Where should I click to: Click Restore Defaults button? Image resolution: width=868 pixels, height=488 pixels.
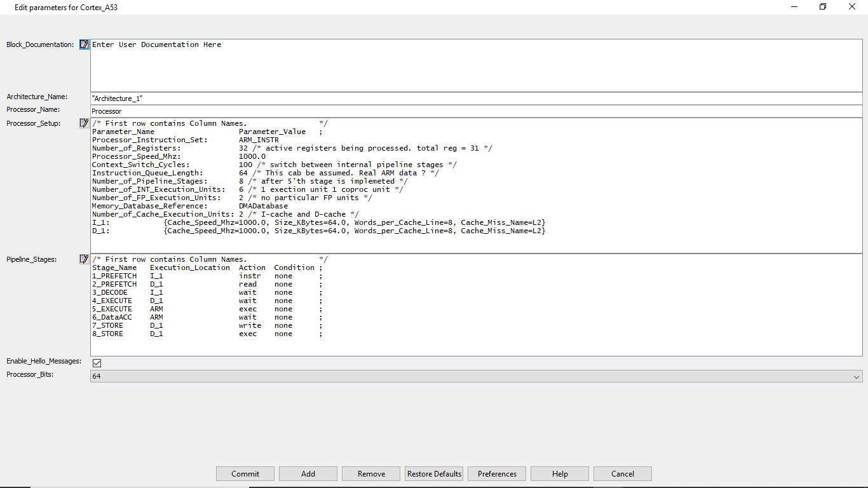[434, 474]
